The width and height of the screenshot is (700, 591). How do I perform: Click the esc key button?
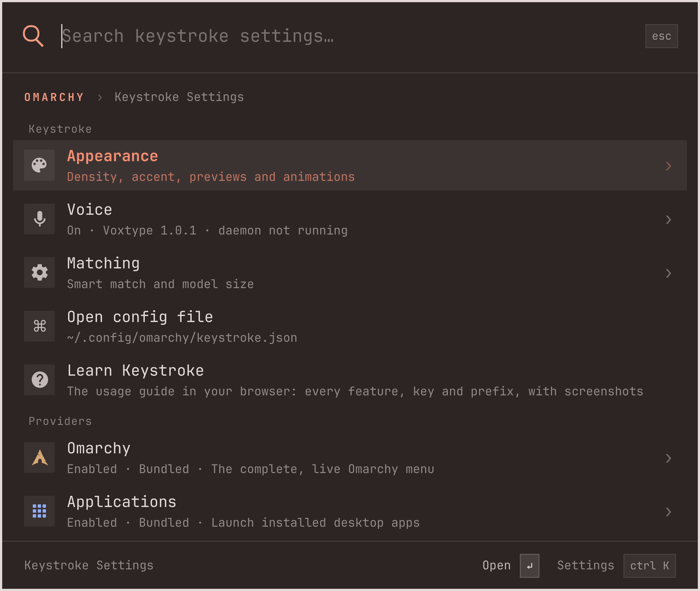point(661,36)
